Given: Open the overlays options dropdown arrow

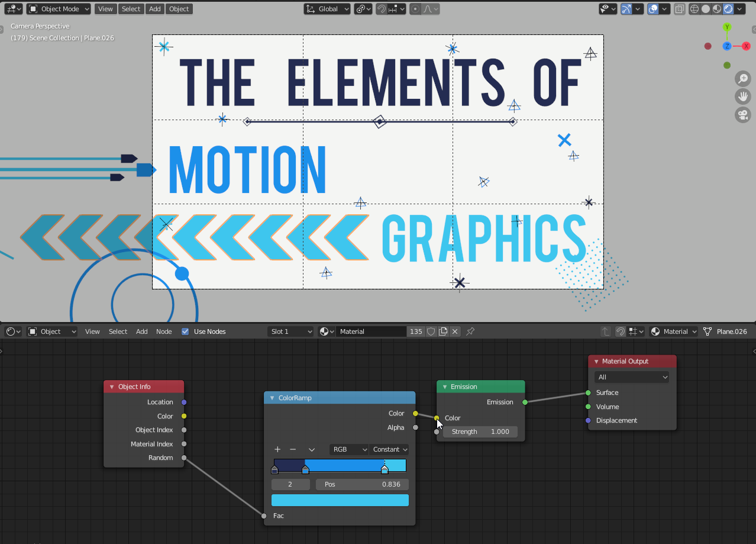Looking at the screenshot, I should point(665,9).
